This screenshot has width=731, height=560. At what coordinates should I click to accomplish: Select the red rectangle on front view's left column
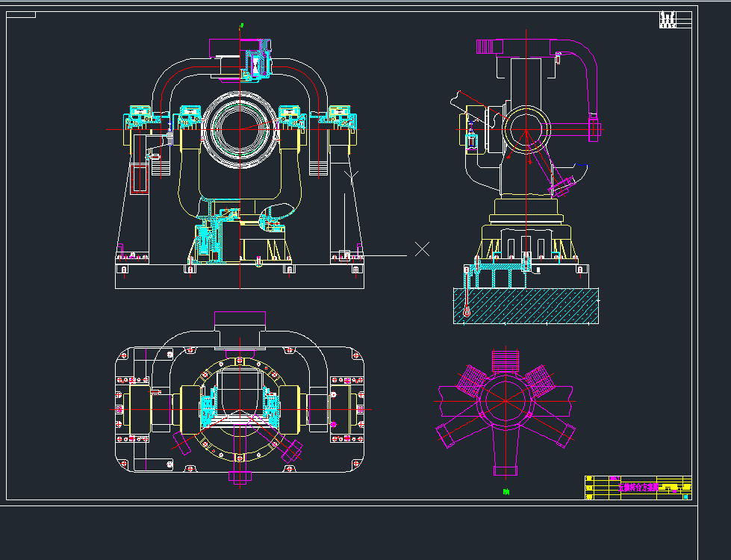coord(139,179)
